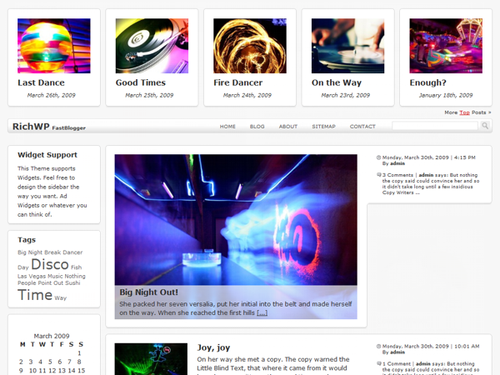Viewport: 500px width, 375px height.
Task: Open the SITEMAP menu item
Action: click(x=323, y=127)
